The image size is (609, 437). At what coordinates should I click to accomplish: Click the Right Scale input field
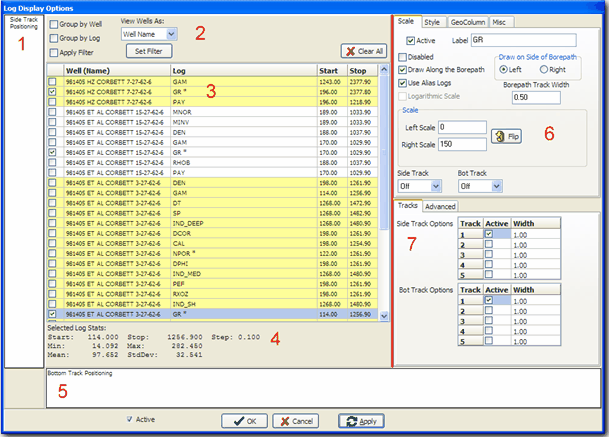click(x=463, y=145)
